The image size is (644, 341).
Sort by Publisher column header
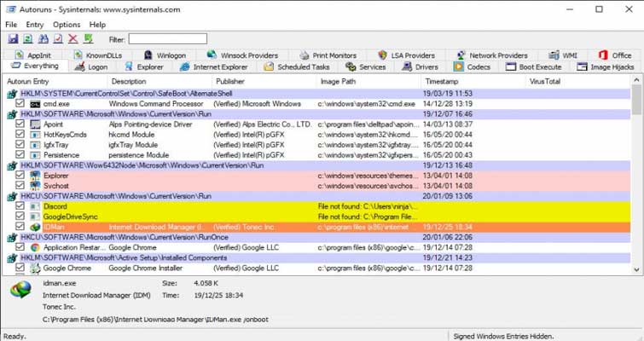click(x=264, y=81)
